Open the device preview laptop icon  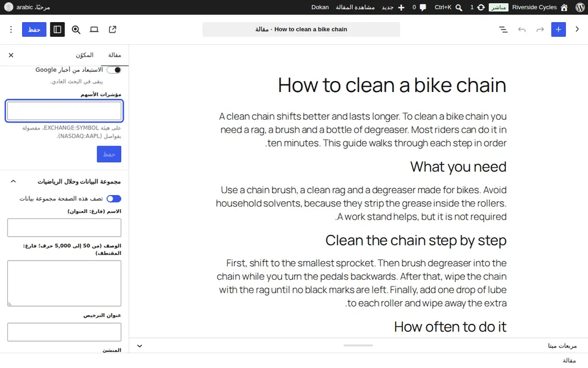pyautogui.click(x=94, y=29)
